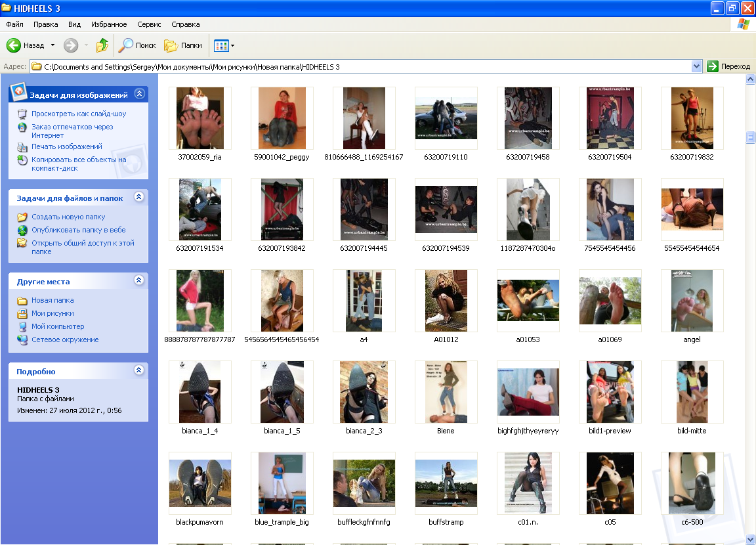The width and height of the screenshot is (756, 545).
Task: Click the Forward arrow toolbar icon
Action: point(71,45)
